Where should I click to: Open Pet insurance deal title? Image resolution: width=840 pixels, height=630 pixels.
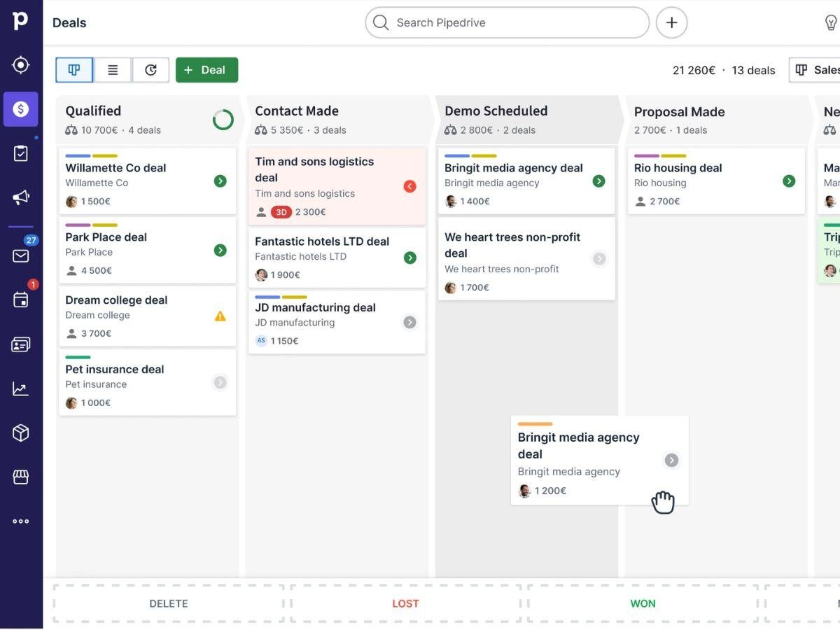click(115, 370)
